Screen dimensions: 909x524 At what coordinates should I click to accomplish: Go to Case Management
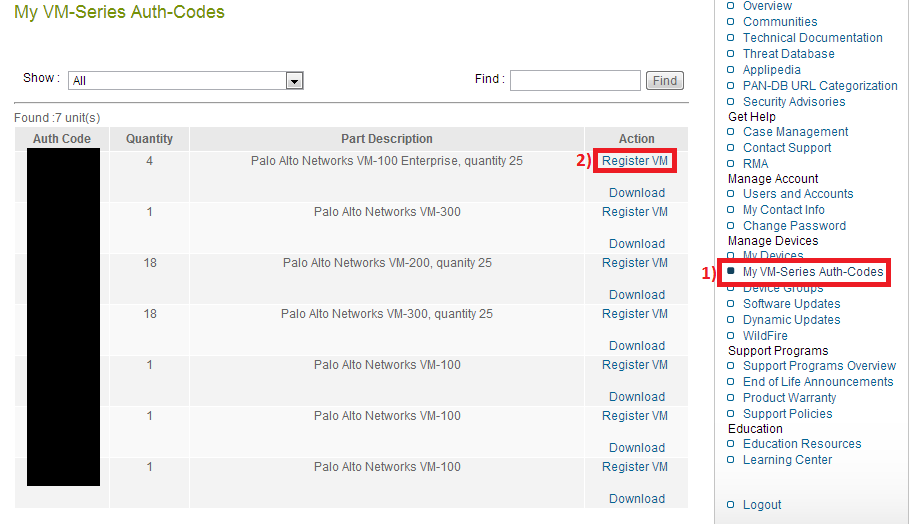[x=795, y=132]
